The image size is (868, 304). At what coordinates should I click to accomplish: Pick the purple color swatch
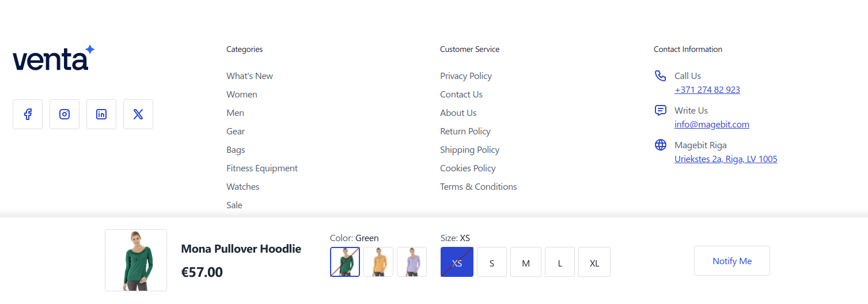412,262
